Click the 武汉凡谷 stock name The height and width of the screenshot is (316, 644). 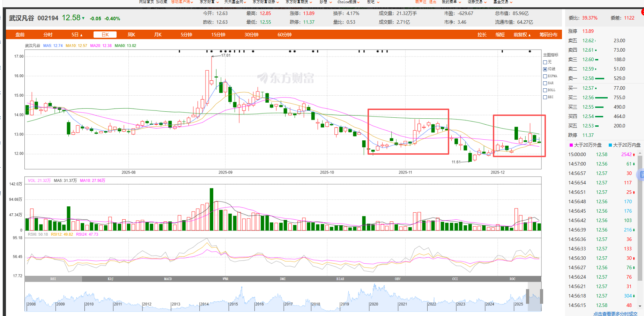[22, 18]
